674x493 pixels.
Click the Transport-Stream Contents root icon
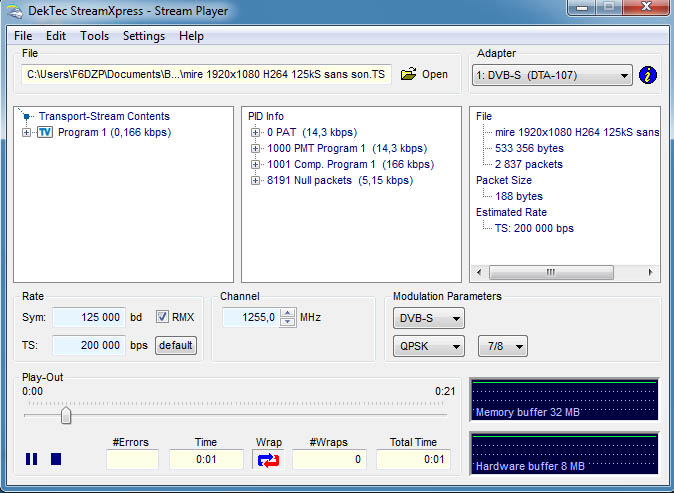tap(28, 117)
